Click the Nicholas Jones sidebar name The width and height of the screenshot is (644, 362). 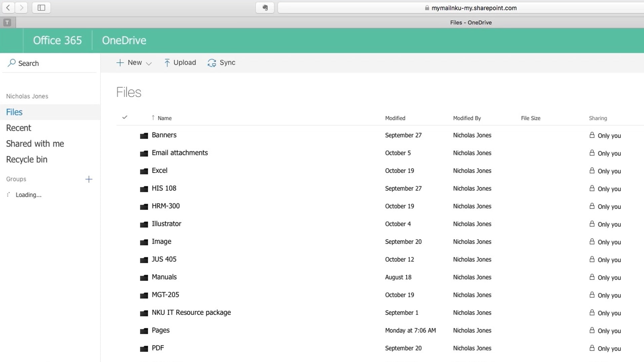pyautogui.click(x=27, y=96)
